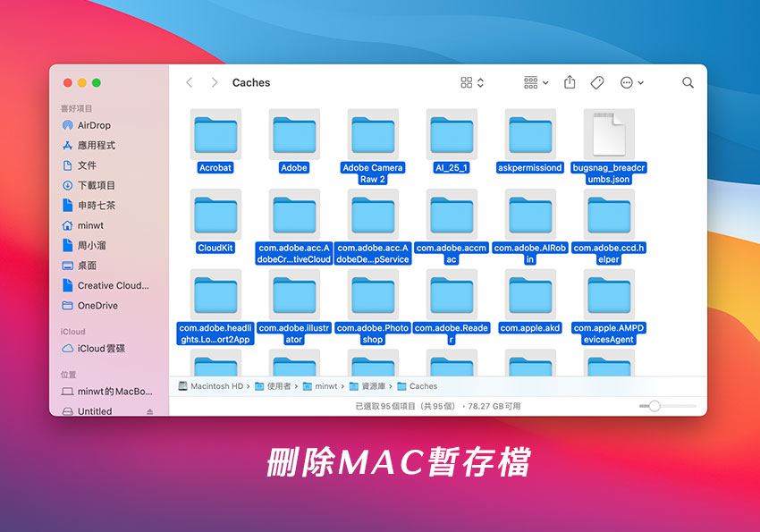760x532 pixels.
Task: Select 周小溜 in the sidebar
Action: coord(84,246)
